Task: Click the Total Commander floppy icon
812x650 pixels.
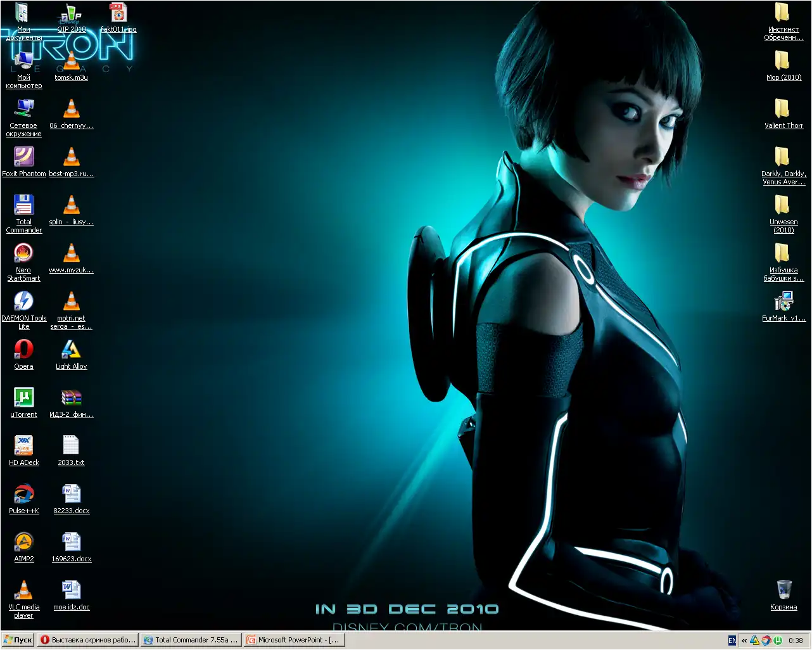Action: (x=23, y=205)
